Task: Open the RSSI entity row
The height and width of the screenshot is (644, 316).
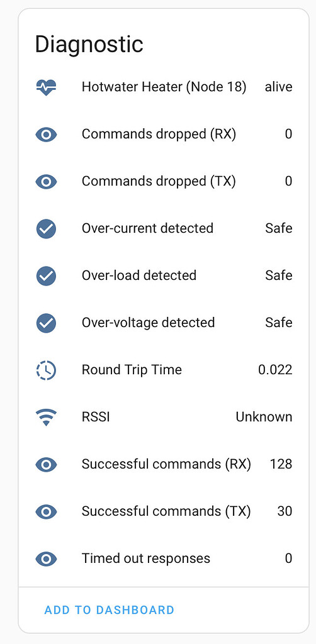Action: point(164,418)
